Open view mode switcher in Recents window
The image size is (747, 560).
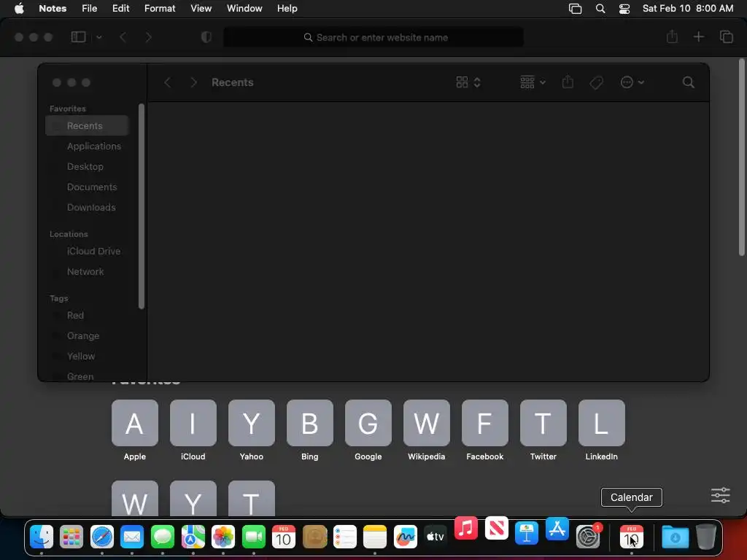point(468,82)
